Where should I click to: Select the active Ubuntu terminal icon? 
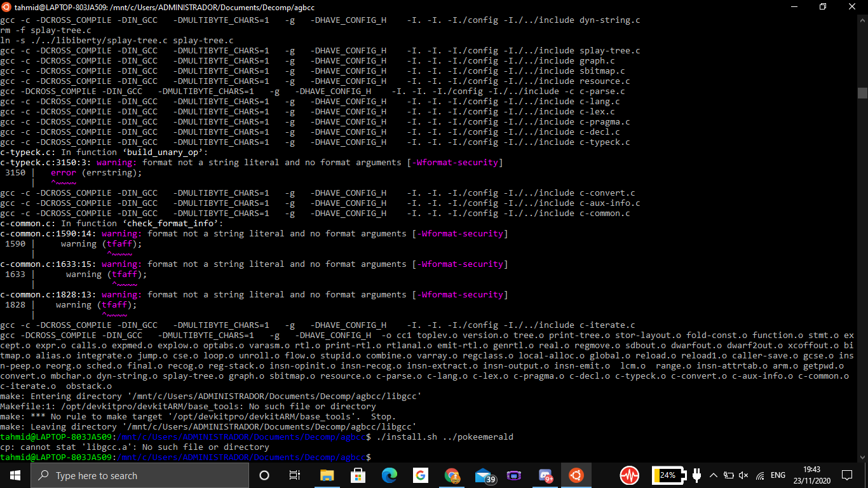click(577, 475)
